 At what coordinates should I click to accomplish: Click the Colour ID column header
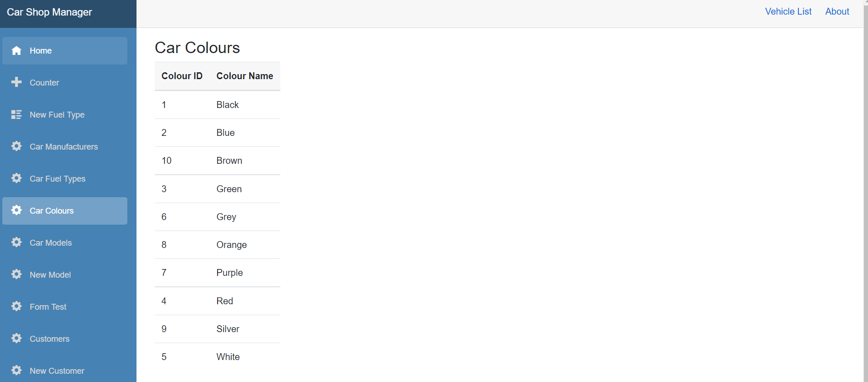(x=182, y=76)
